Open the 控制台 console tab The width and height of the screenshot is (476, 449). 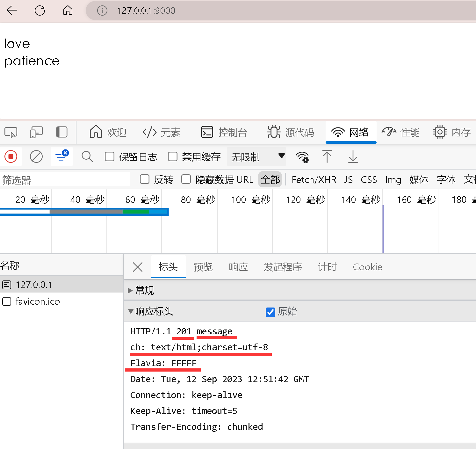[224, 132]
